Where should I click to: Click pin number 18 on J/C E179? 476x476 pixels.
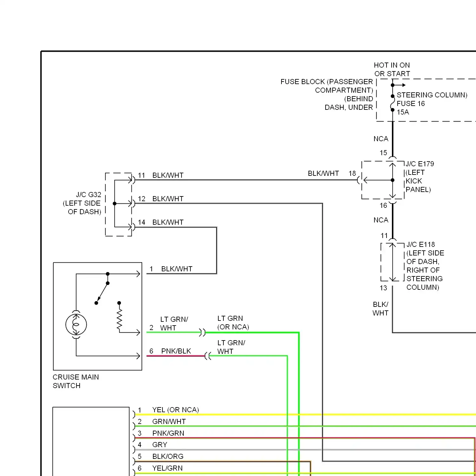pyautogui.click(x=352, y=173)
